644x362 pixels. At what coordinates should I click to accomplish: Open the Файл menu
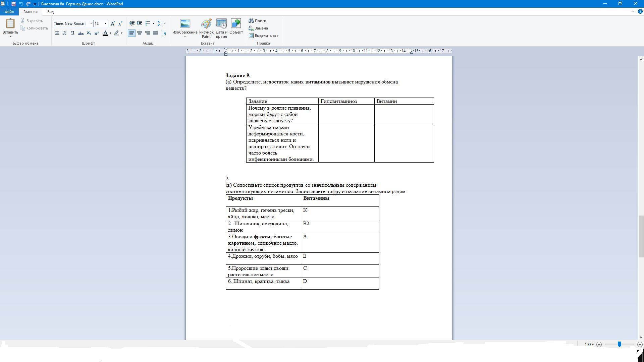click(x=9, y=12)
